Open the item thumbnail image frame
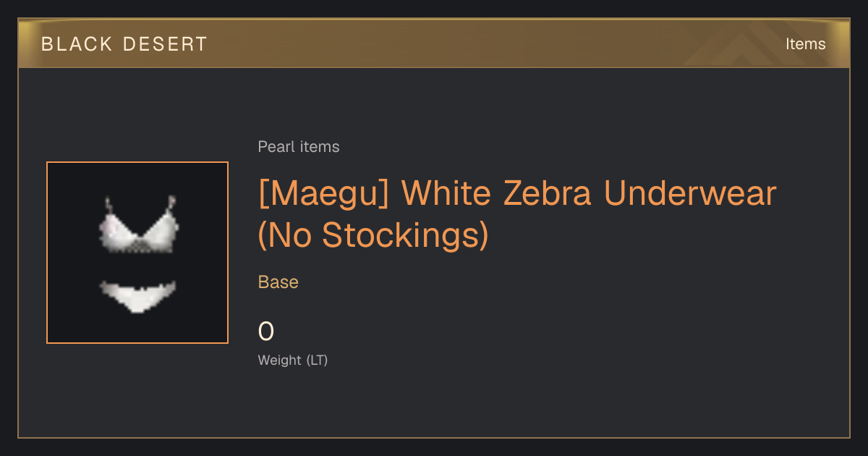868x456 pixels. [x=137, y=253]
